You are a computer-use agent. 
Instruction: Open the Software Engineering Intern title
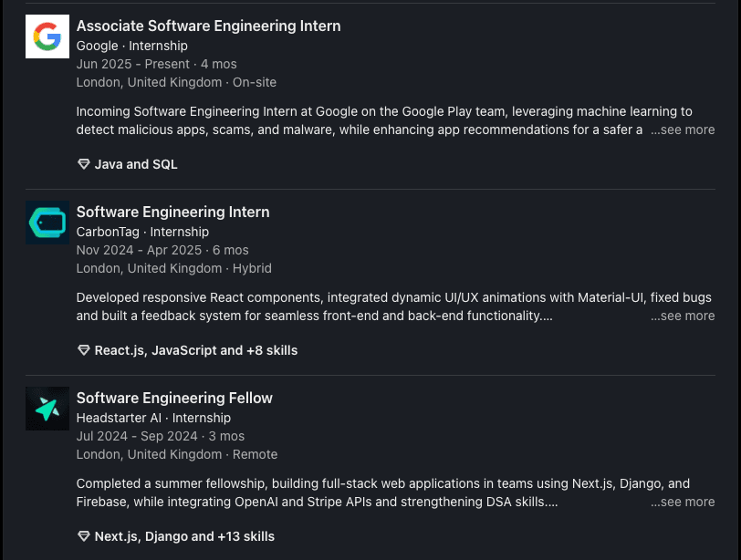click(x=172, y=213)
